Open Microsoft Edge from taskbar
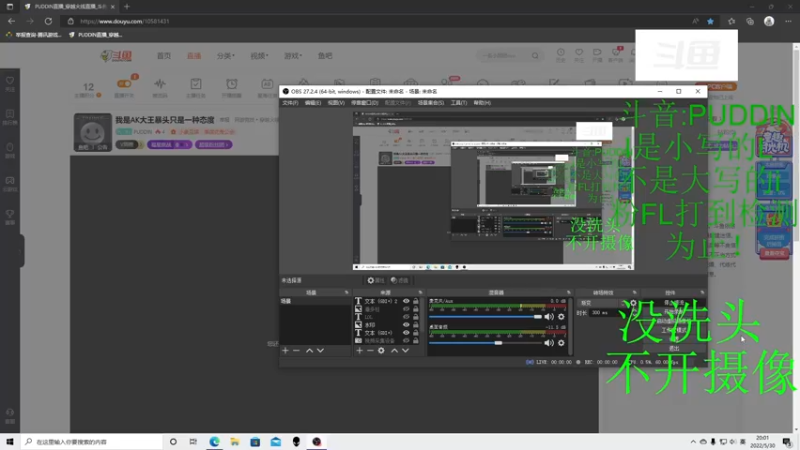Viewport: 800px width, 450px height. click(x=214, y=441)
